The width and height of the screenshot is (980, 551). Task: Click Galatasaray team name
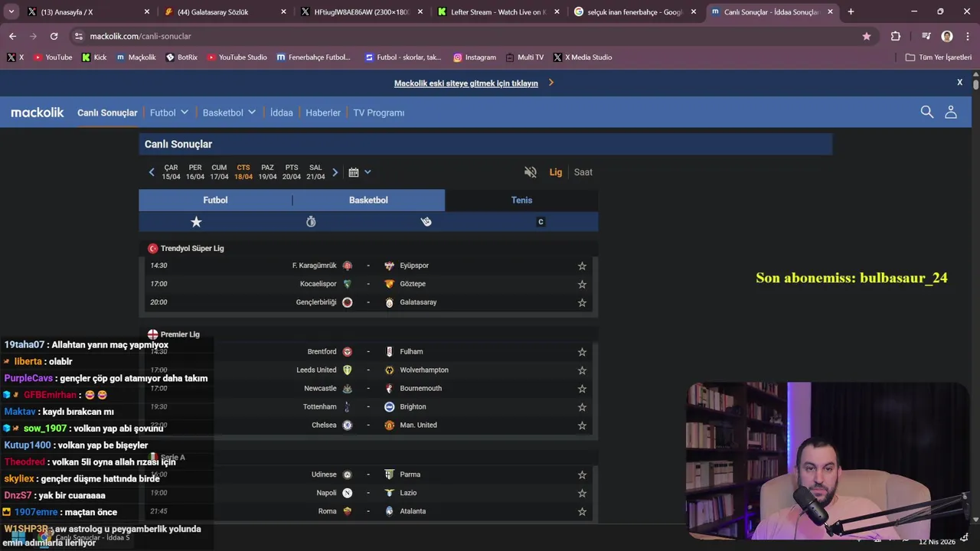(418, 302)
